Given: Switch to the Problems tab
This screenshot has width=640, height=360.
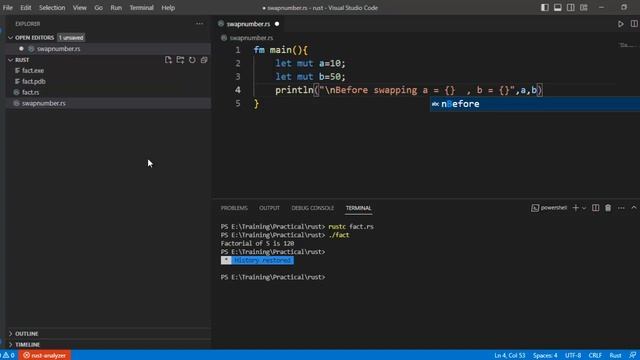Looking at the screenshot, I should (x=234, y=208).
